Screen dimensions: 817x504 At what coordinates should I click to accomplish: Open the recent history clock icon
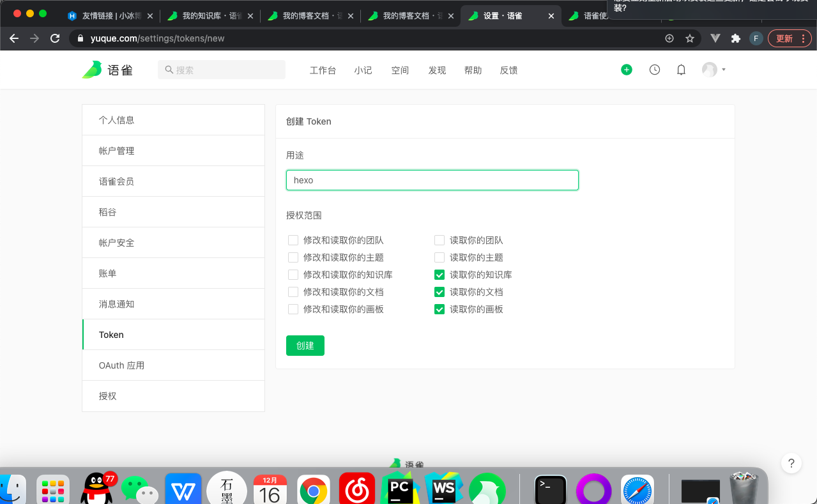[x=655, y=70]
